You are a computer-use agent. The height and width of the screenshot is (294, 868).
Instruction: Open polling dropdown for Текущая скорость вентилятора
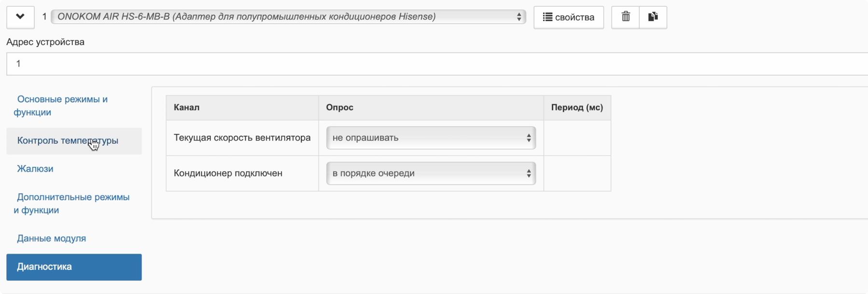[431, 138]
